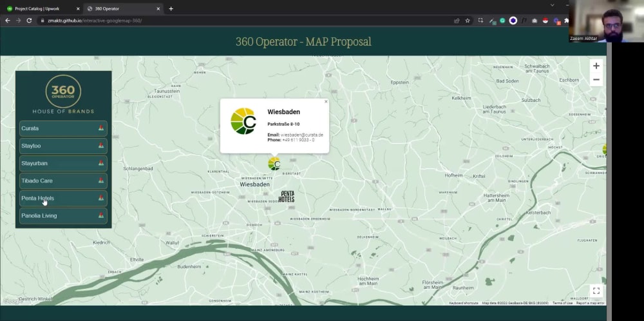Click the Curata map marker below popup
The image size is (644, 321).
coord(274,164)
